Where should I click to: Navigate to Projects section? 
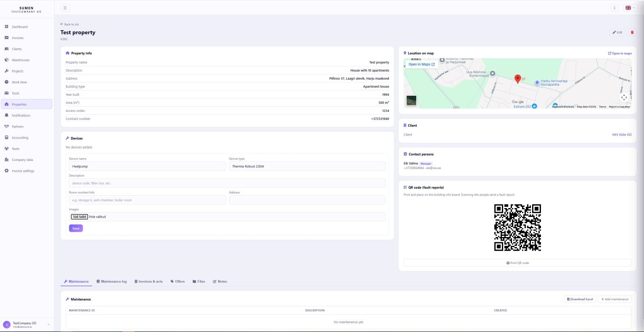coord(27,71)
